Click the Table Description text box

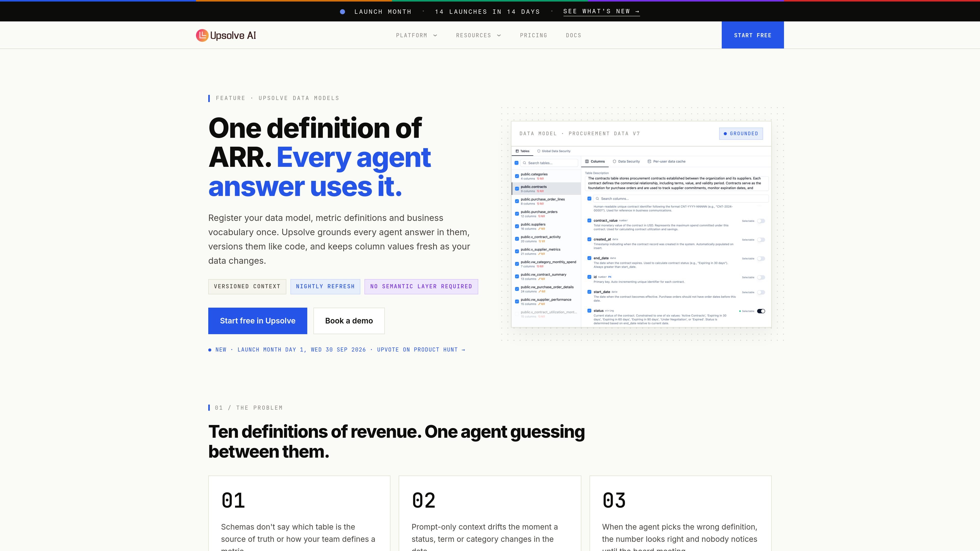[x=677, y=183]
